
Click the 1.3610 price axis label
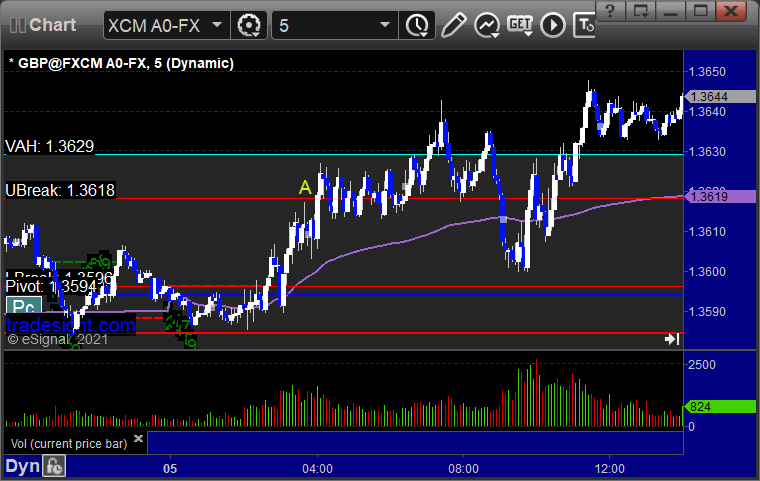(707, 231)
